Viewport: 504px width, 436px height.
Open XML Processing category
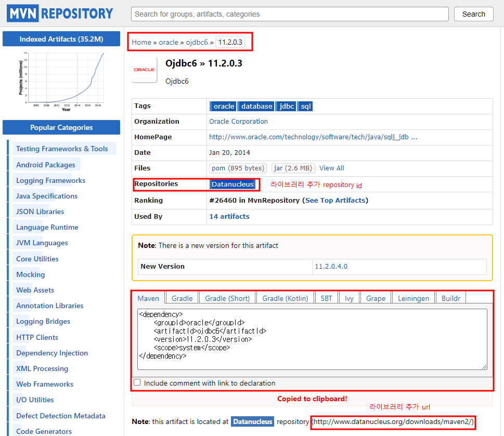tap(42, 368)
